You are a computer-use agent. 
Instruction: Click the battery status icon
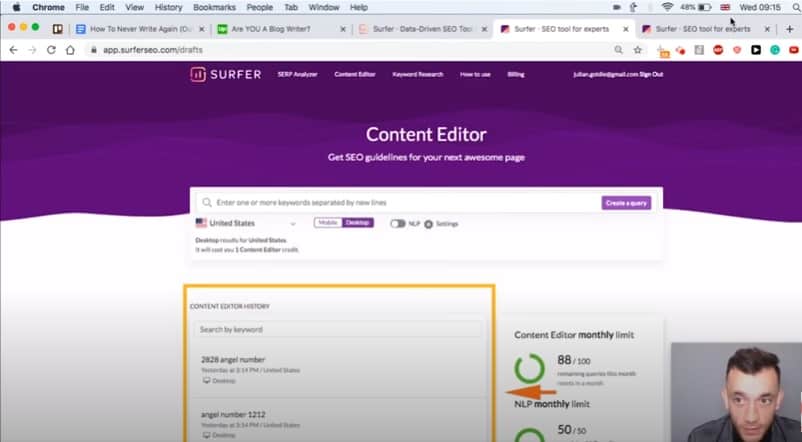pos(705,7)
